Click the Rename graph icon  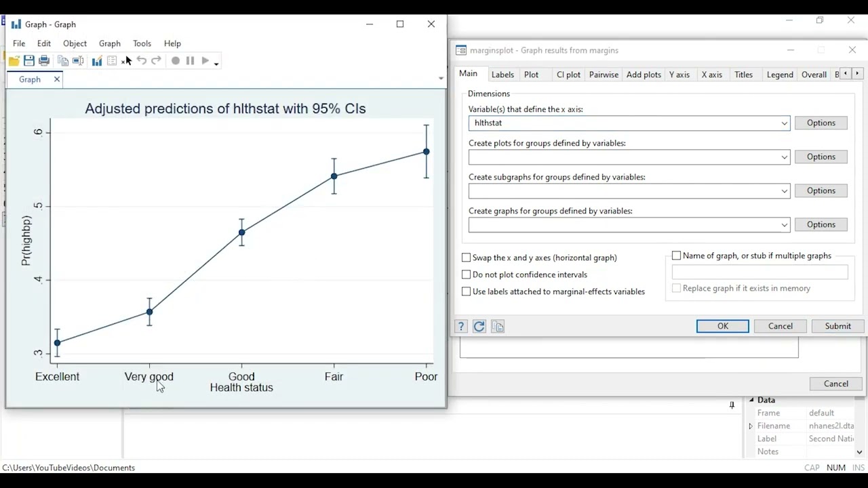point(78,61)
